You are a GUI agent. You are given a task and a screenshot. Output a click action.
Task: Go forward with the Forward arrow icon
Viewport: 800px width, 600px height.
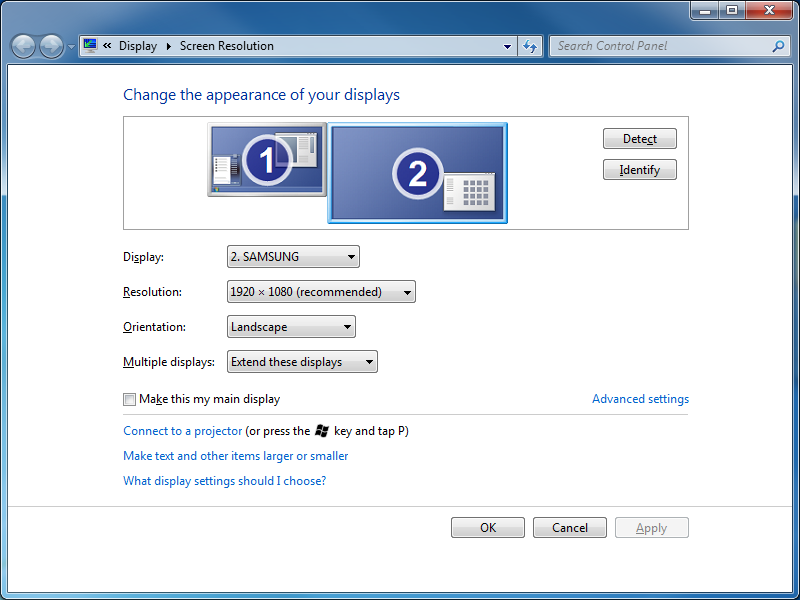(52, 46)
